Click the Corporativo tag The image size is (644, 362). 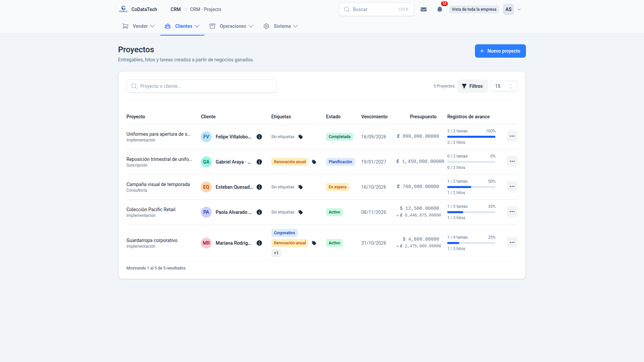pyautogui.click(x=284, y=233)
